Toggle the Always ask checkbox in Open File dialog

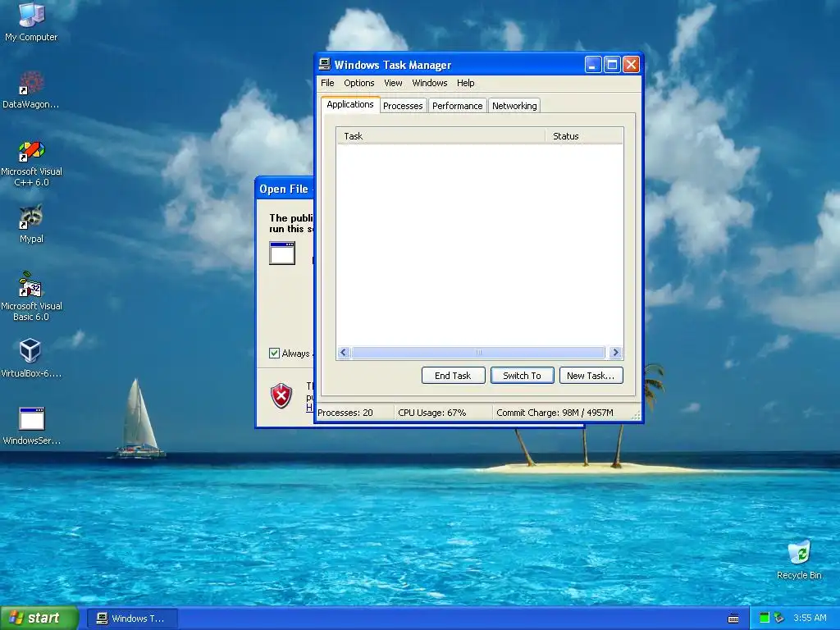274,353
